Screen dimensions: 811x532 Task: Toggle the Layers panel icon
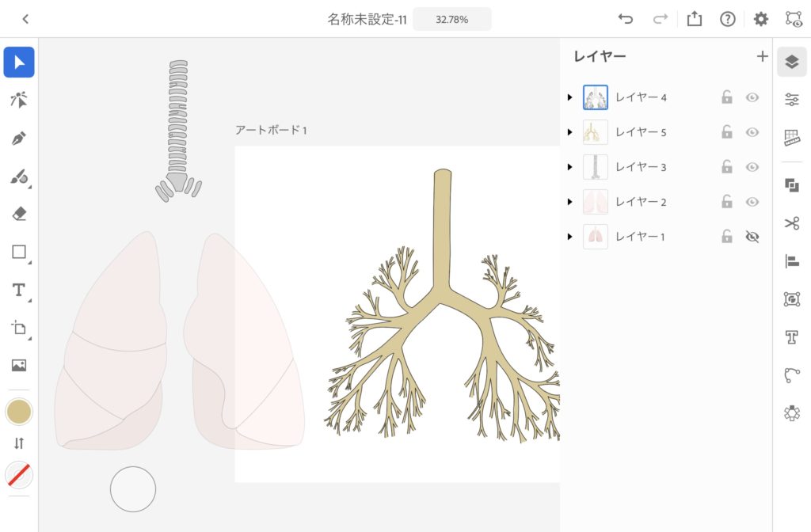[792, 62]
